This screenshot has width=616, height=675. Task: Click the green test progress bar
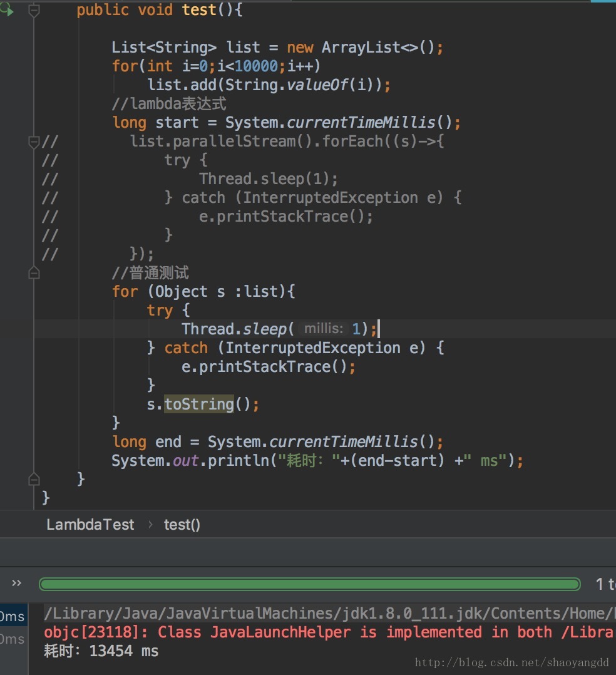[309, 584]
